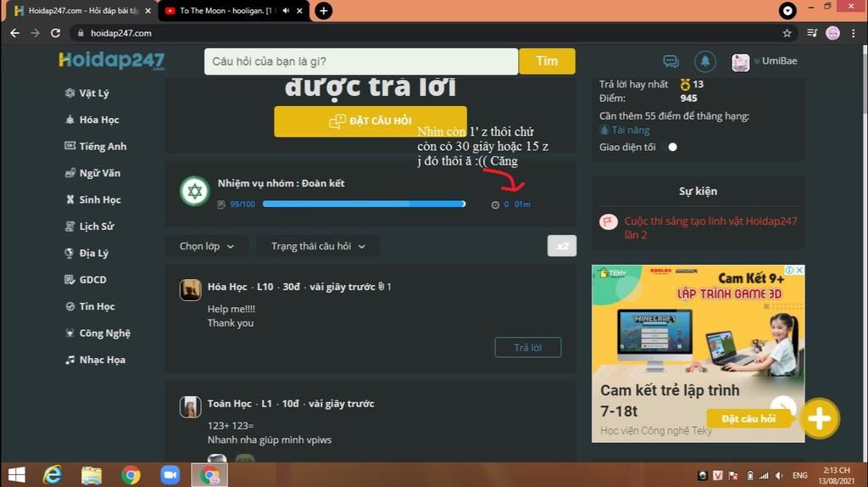Viewport: 868px width, 487px height.
Task: Open the volume control in tray
Action: click(x=779, y=475)
